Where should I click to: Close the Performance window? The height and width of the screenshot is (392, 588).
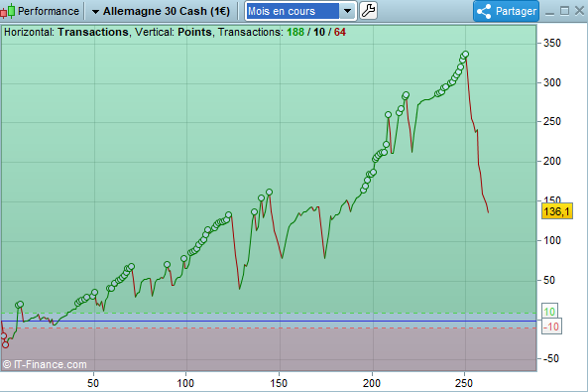[579, 11]
